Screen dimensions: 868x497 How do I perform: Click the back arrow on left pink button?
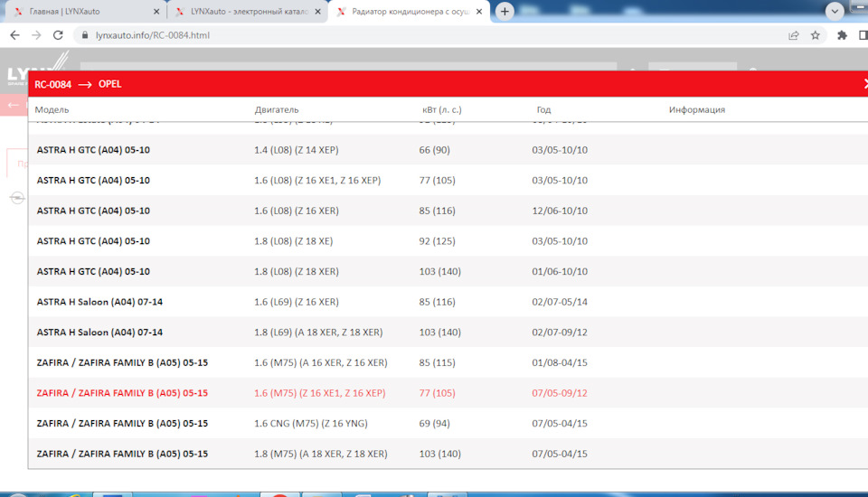(14, 105)
